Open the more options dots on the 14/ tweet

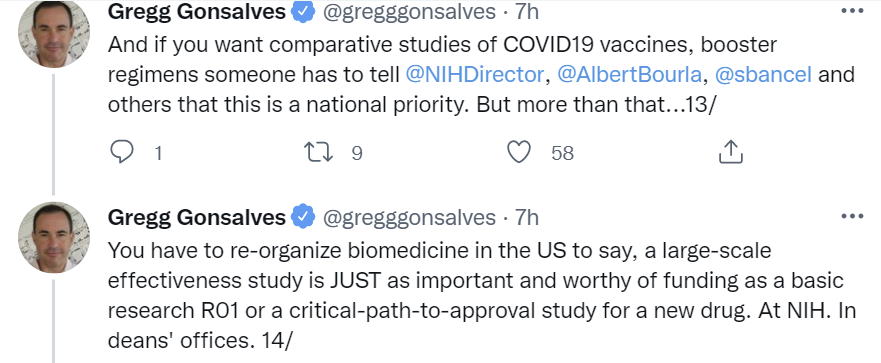[852, 216]
